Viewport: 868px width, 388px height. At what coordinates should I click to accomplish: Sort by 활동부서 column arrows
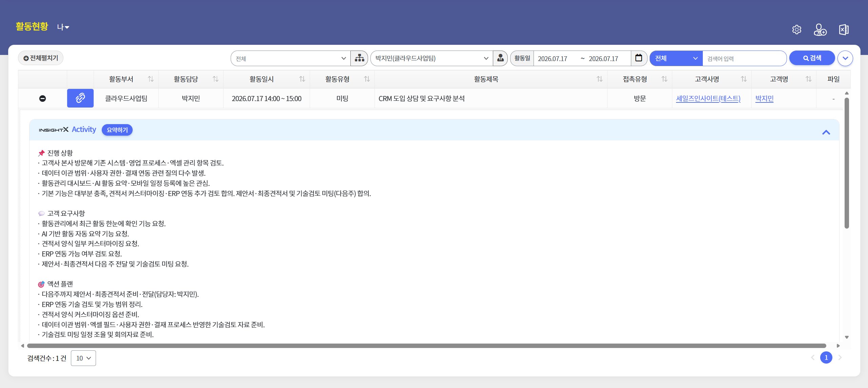tap(151, 79)
